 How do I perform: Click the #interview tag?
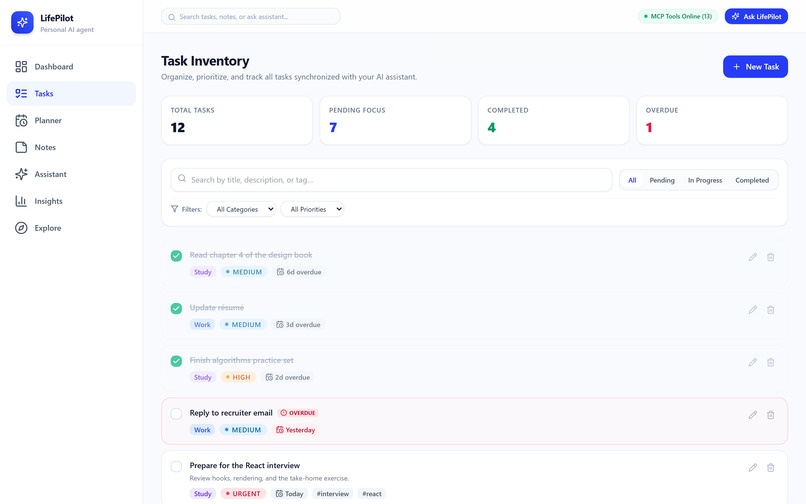(x=333, y=493)
